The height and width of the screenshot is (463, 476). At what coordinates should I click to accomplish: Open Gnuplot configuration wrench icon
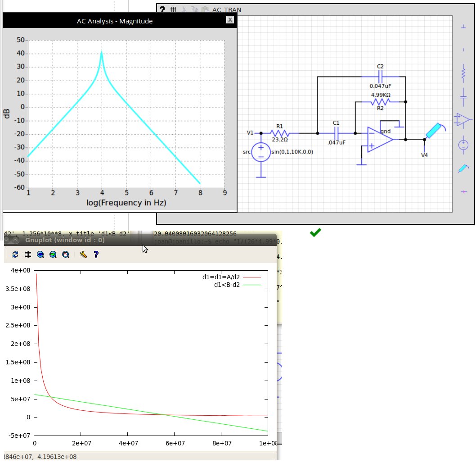coord(83,254)
